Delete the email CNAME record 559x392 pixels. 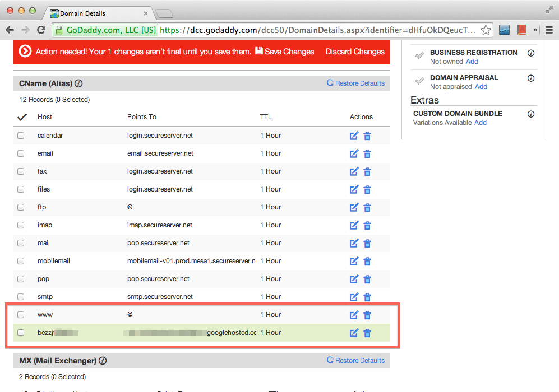click(367, 153)
